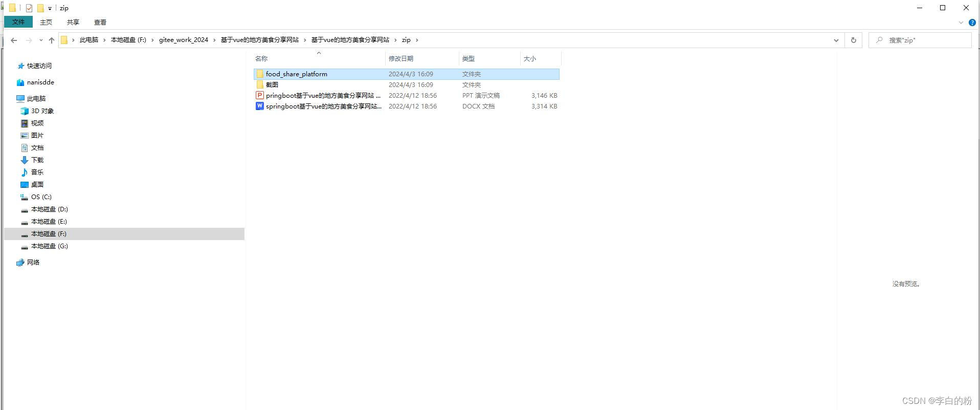Go up one folder level arrow

click(x=51, y=40)
